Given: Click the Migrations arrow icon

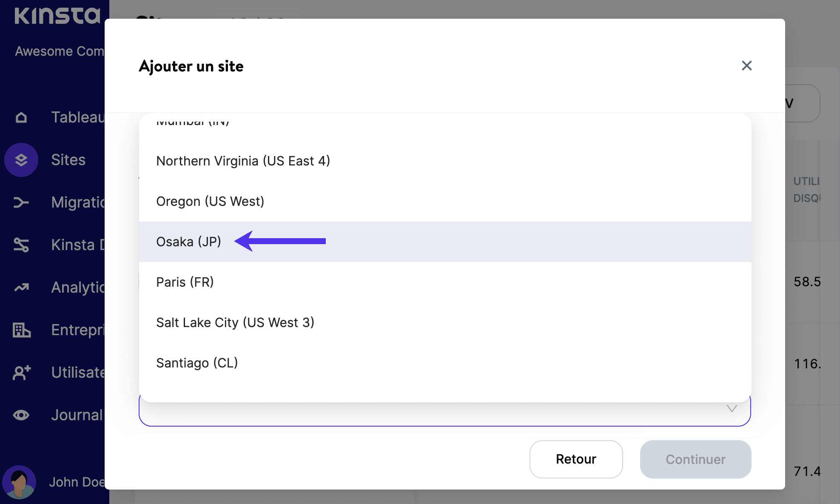Looking at the screenshot, I should 21,202.
